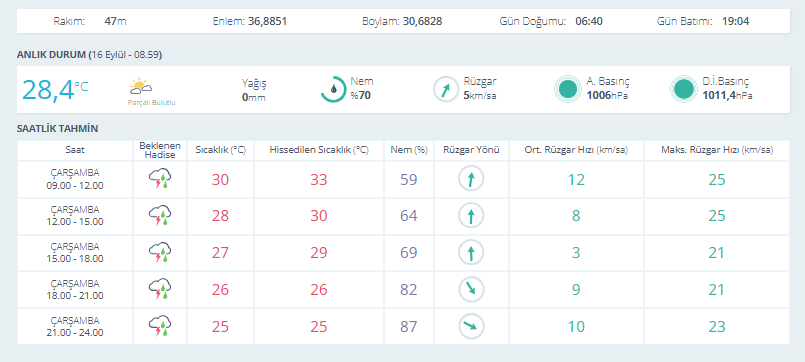Click the SAATLİK TAHMİN heading
805x362 pixels.
tap(58, 128)
